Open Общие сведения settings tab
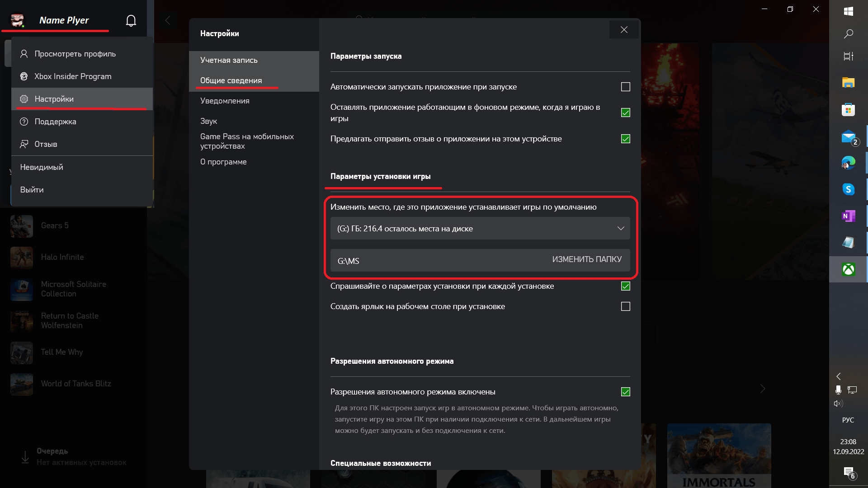Viewport: 868px width, 488px height. 231,80
